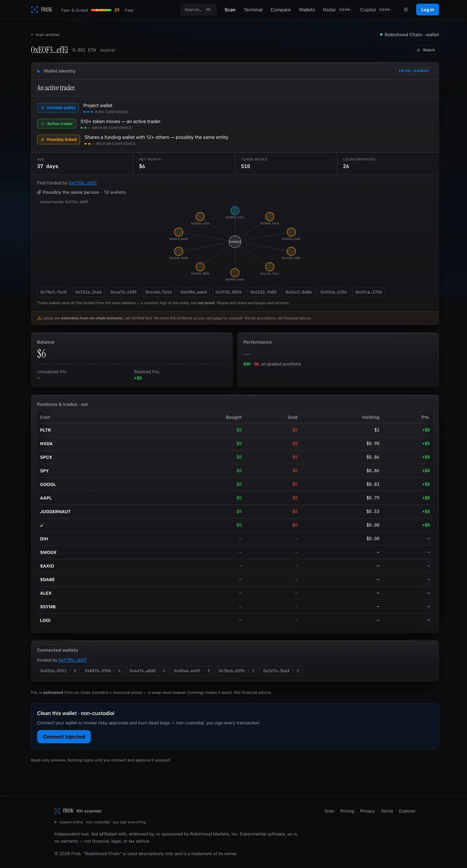Image resolution: width=467 pixels, height=868 pixels.
Task: Select the PLTR row in positions table
Action: click(x=235, y=430)
